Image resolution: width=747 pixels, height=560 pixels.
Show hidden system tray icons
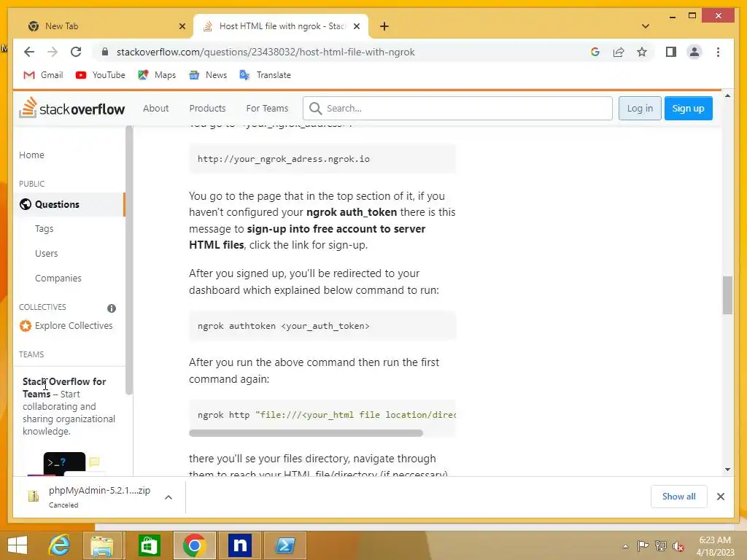(x=625, y=546)
